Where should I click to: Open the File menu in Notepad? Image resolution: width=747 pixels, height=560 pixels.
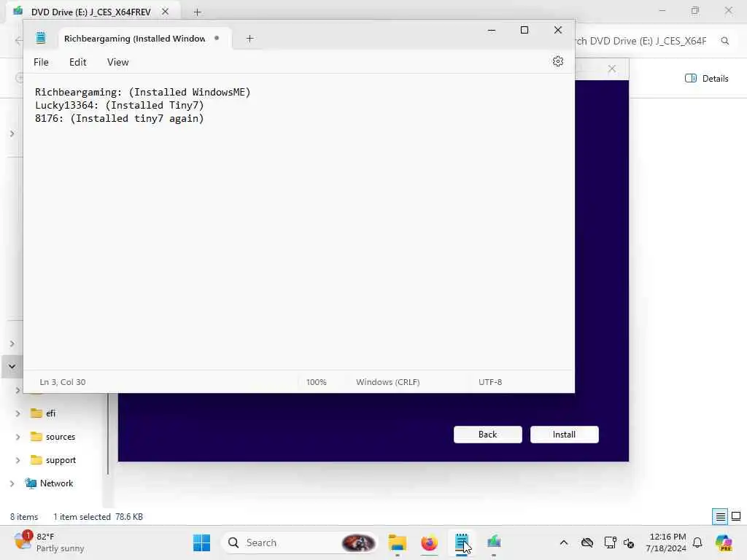41,62
